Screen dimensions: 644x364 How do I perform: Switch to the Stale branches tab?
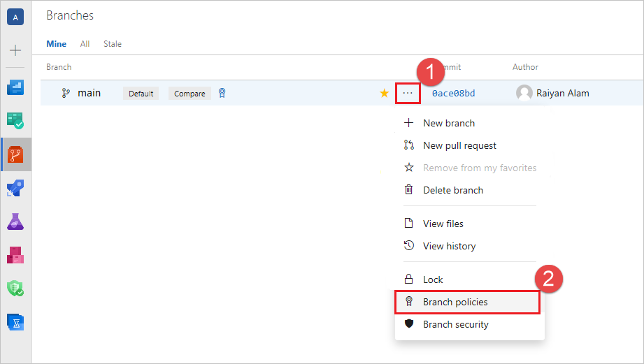pos(113,44)
